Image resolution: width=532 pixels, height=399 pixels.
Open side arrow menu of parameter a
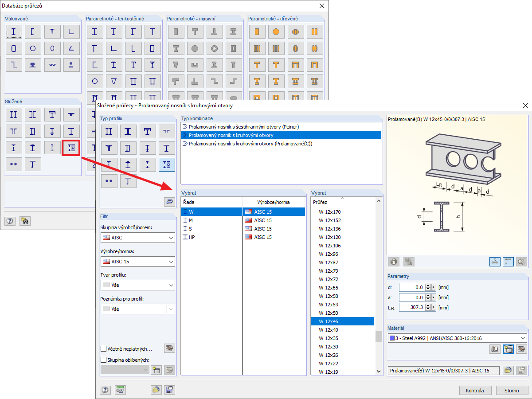(x=434, y=297)
